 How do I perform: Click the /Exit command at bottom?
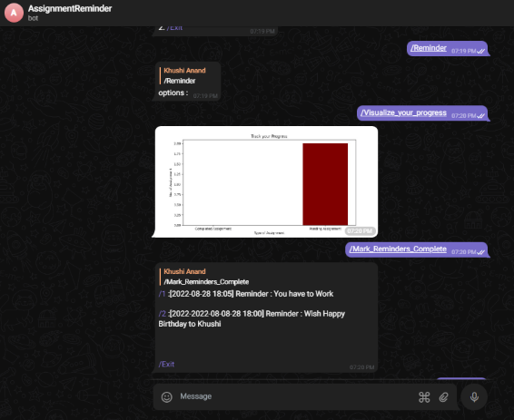[166, 364]
